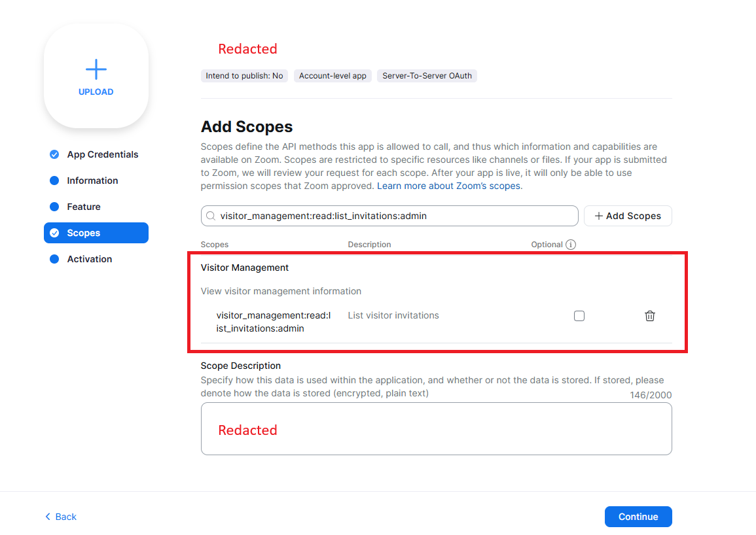
Task: Mark List visitor invitations scope as optional
Action: coord(579,316)
